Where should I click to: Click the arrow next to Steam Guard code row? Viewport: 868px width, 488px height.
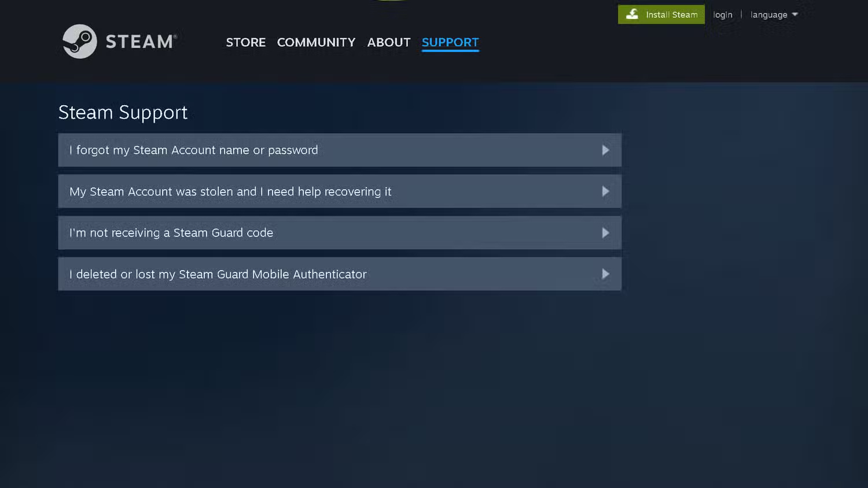click(605, 232)
